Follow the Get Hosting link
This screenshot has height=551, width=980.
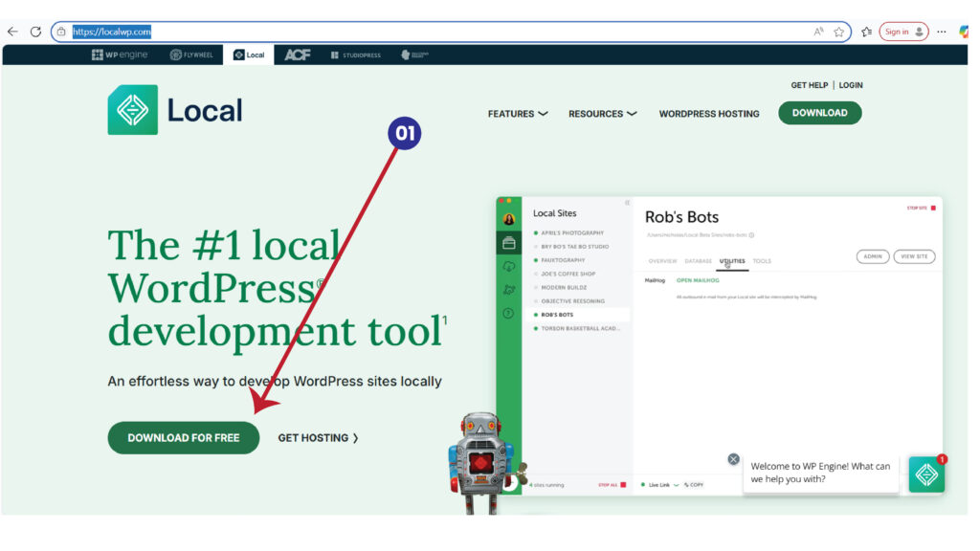click(x=318, y=438)
